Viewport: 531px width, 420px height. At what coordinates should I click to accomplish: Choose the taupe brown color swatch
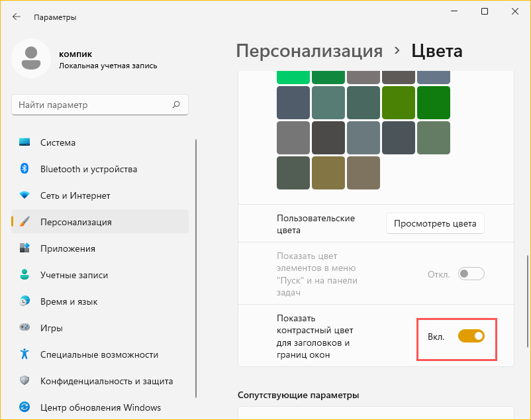[x=363, y=173]
